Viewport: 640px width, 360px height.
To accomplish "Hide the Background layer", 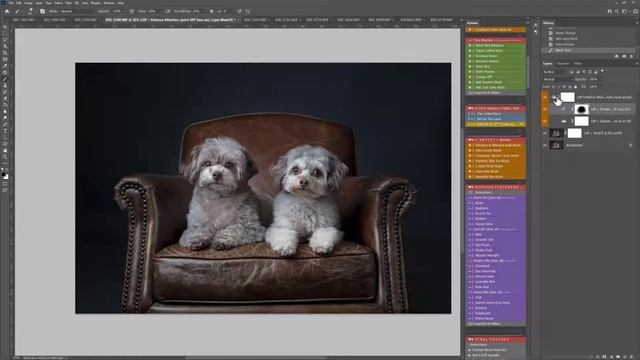I will 545,145.
